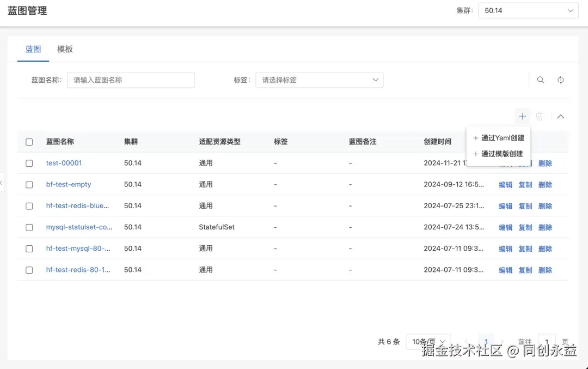The width and height of the screenshot is (588, 369).
Task: Check the select-all checkbox in table header
Action: pos(29,141)
